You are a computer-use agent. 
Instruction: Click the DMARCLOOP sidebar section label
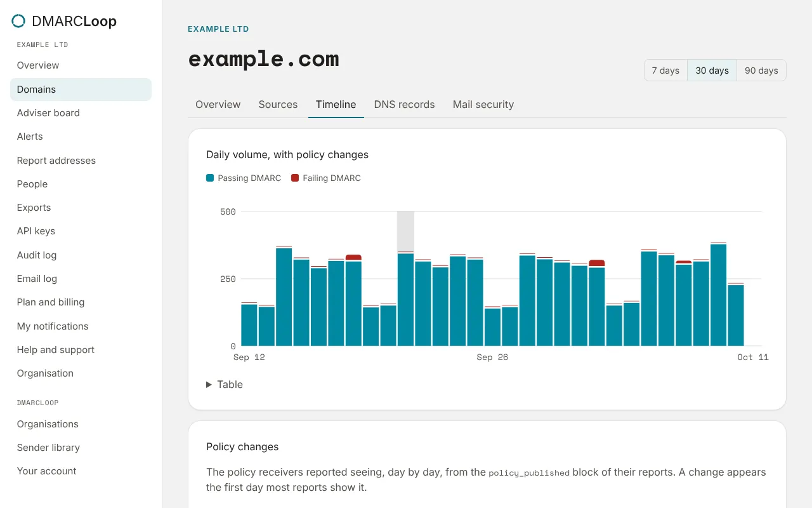click(37, 403)
